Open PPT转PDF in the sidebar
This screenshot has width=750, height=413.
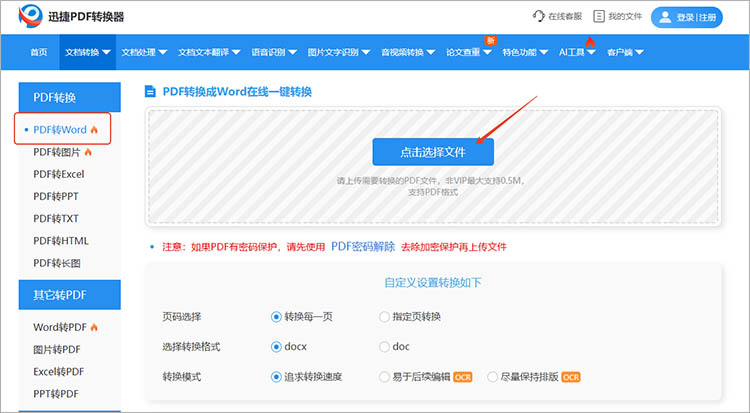(55, 394)
